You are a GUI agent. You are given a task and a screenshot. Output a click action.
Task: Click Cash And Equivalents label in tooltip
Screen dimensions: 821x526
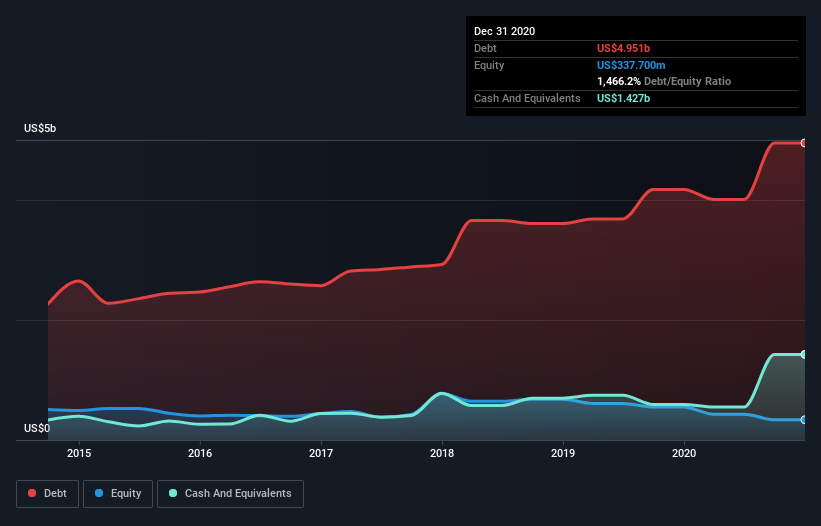tap(527, 98)
